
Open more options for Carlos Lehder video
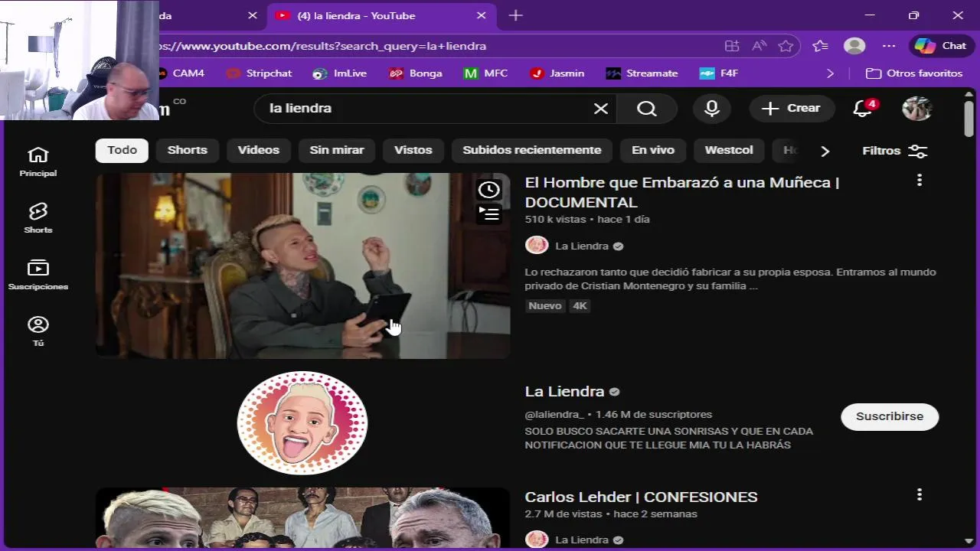(x=920, y=495)
